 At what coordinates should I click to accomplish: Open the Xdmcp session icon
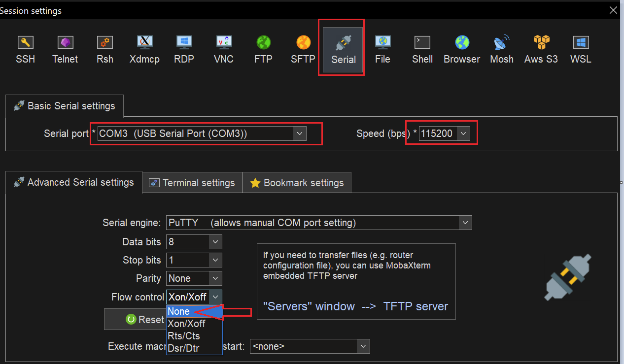click(144, 48)
